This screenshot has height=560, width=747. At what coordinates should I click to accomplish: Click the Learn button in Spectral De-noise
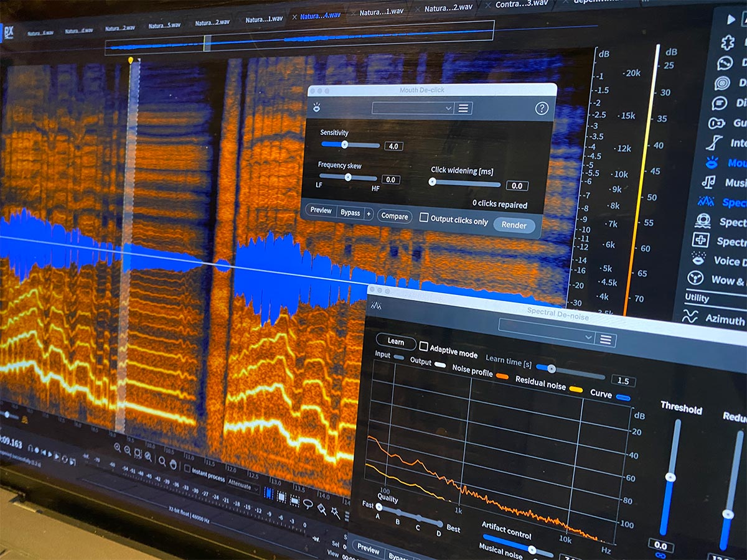pyautogui.click(x=395, y=342)
